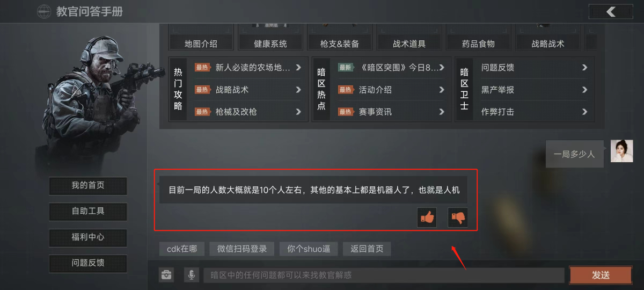Open the 我的首页 sidebar menu
The image size is (644, 290).
pyautogui.click(x=88, y=186)
